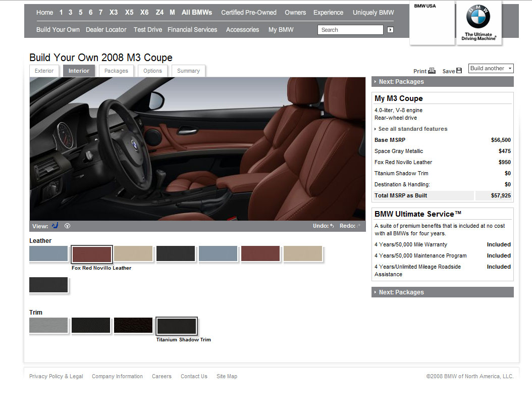This screenshot has height=409, width=532.
Task: Click the bottom Next: Packages bar
Action: 443,292
